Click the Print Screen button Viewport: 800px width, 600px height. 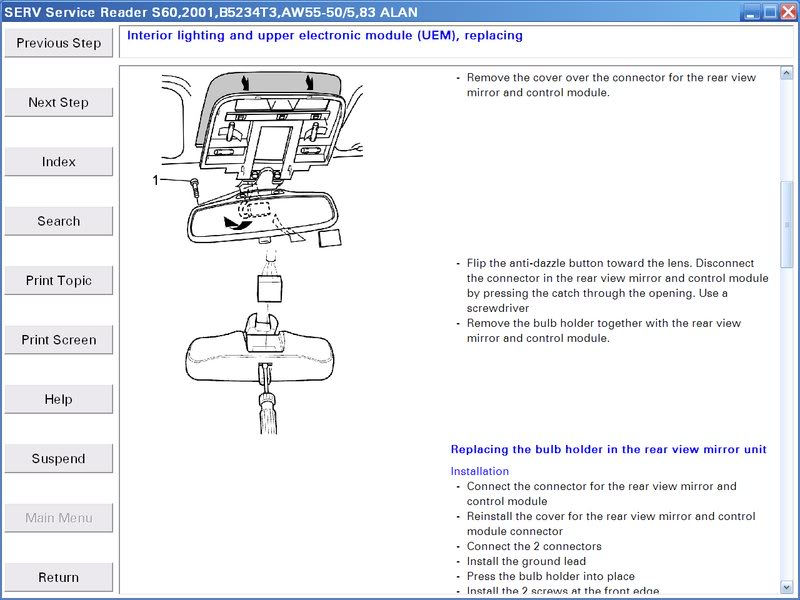[x=59, y=340]
